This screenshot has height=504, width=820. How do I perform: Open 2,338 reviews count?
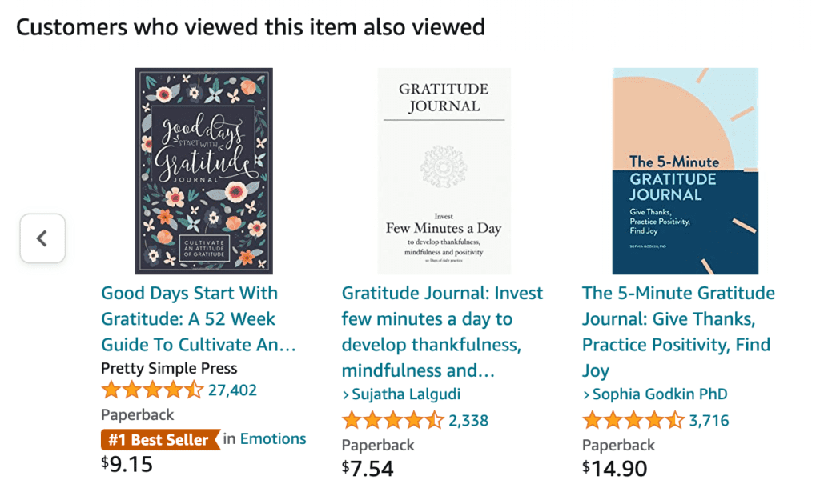point(468,421)
